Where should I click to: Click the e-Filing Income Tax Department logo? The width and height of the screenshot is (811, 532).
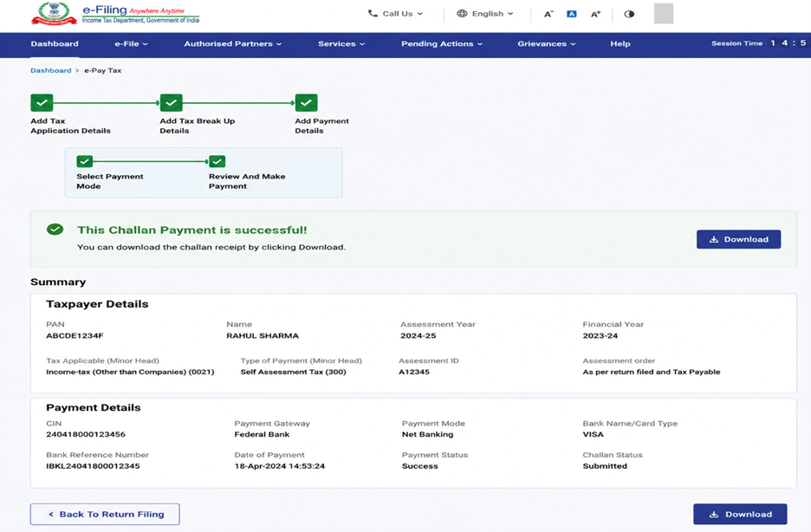(115, 14)
